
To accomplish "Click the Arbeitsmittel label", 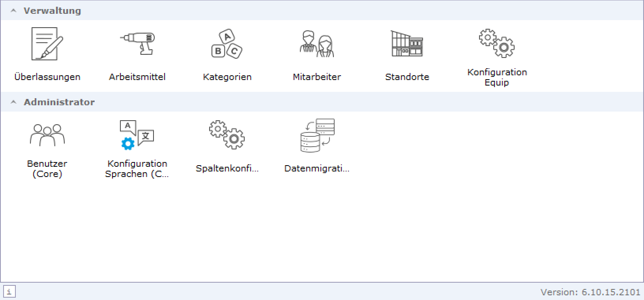I will point(137,77).
